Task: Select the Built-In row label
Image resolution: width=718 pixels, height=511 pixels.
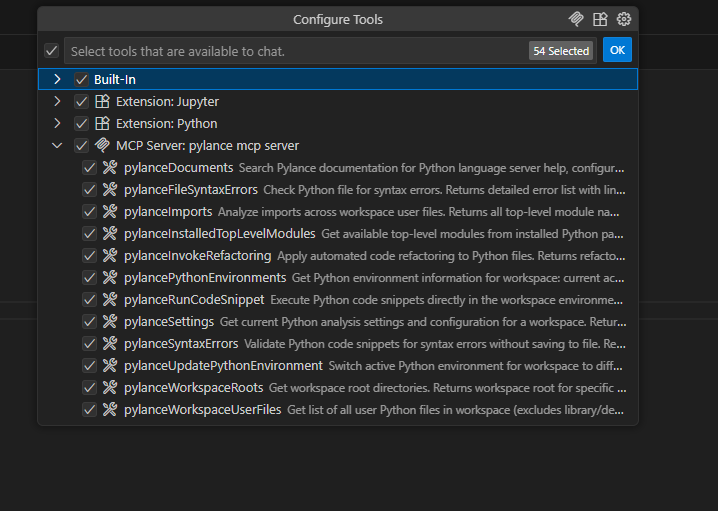Action: point(115,79)
